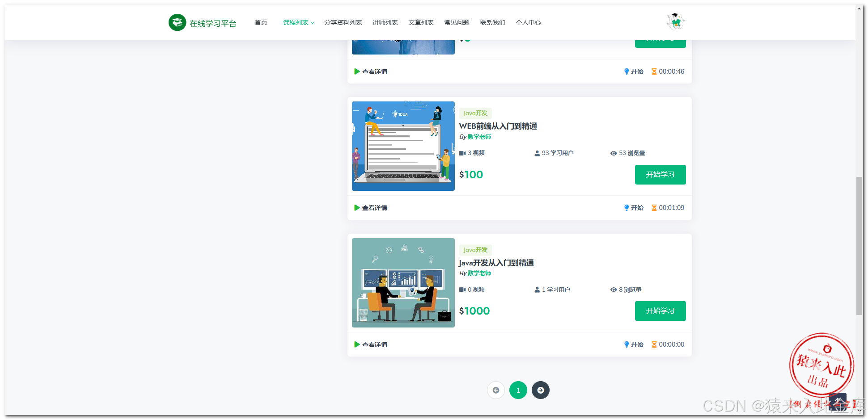This screenshot has height=420, width=868.
Task: Go to the 首页 menu item
Action: [x=261, y=22]
